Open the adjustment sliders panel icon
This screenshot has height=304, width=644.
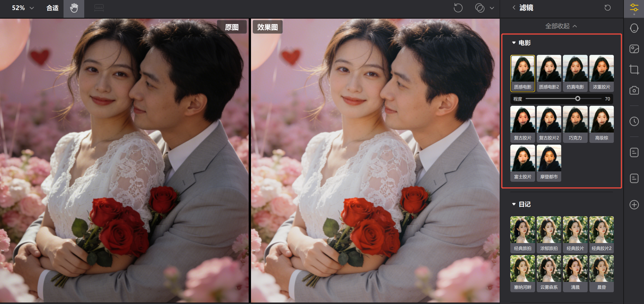[634, 8]
